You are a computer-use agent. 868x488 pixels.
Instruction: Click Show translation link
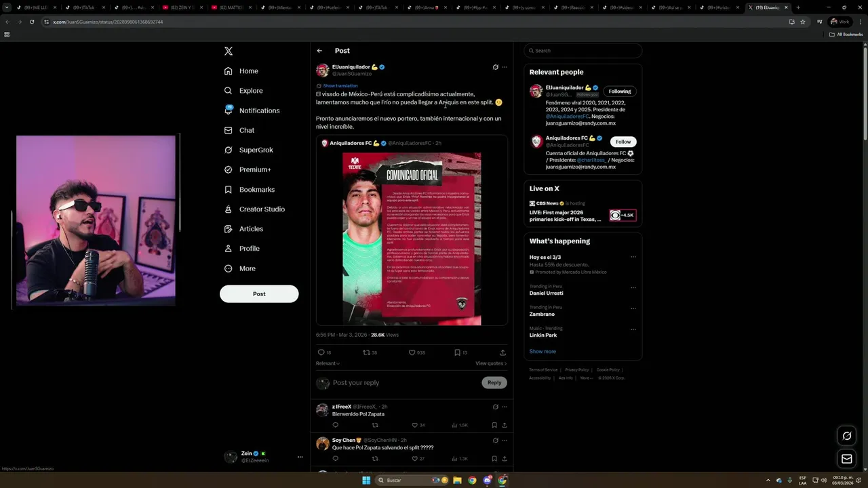(340, 86)
